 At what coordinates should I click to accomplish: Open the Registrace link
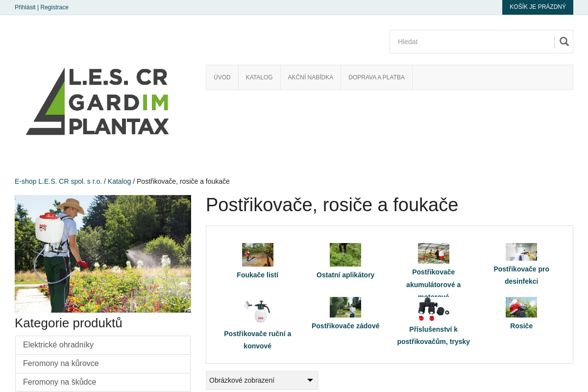(x=54, y=7)
